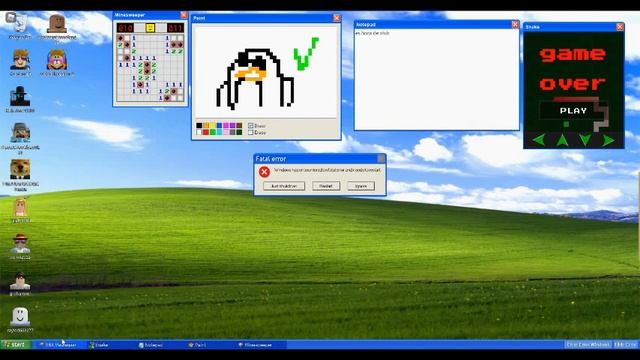The image size is (640, 360).
Task: Close the Notepad window
Action: [515, 24]
